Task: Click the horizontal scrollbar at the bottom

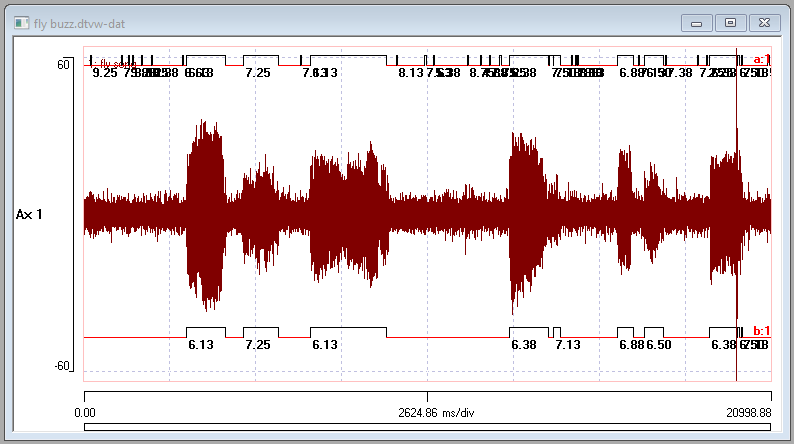Action: (427, 427)
